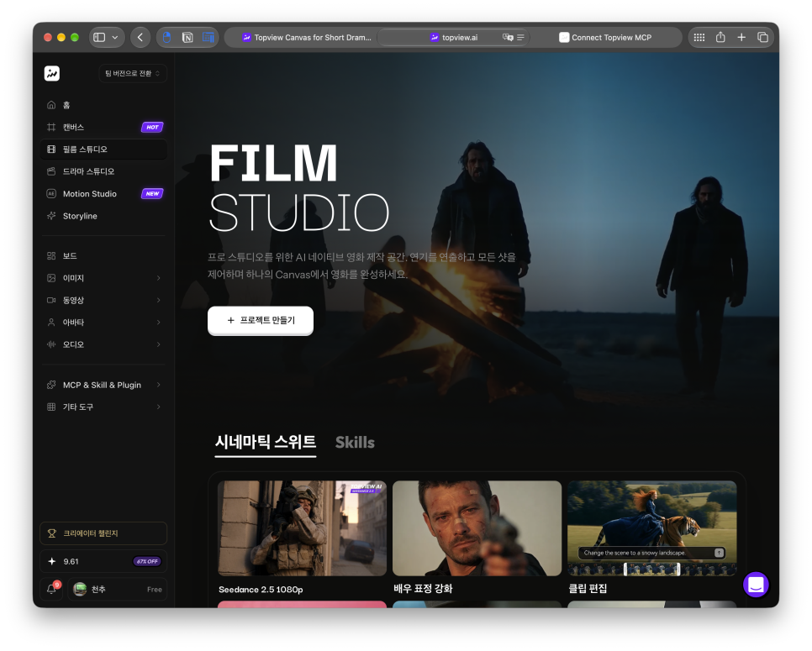The width and height of the screenshot is (812, 651).
Task: Click the film strip icon for 필름 스튜디오
Action: 51,149
